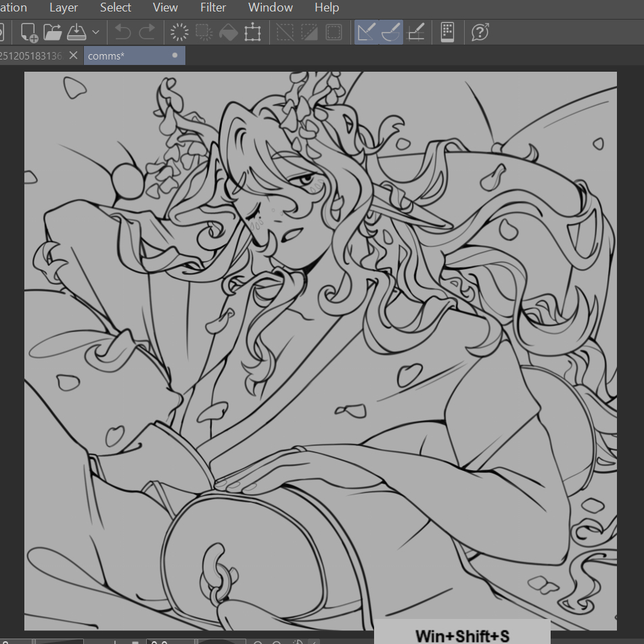Open a file using the folder icon

(53, 32)
